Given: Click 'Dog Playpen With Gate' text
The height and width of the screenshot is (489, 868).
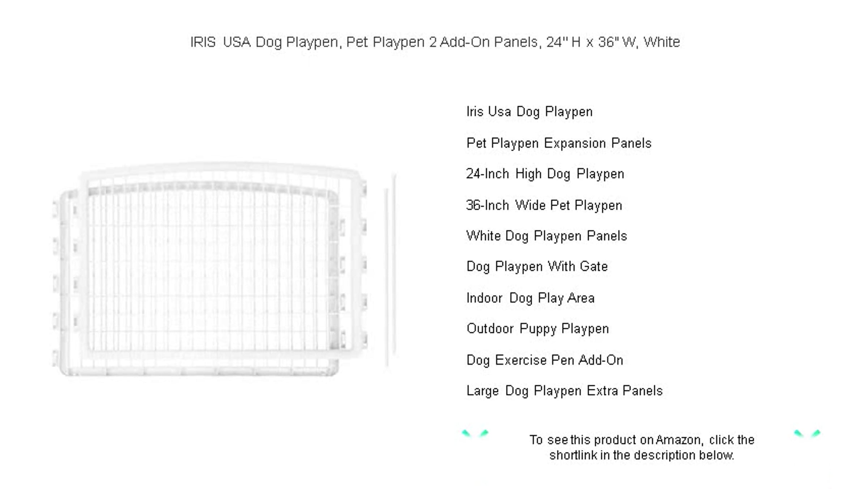Looking at the screenshot, I should click(537, 267).
